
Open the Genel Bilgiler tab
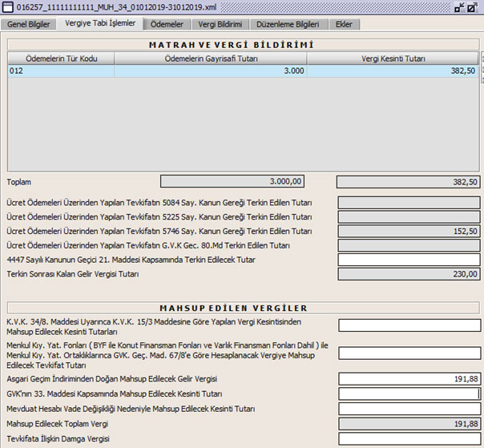tap(29, 24)
